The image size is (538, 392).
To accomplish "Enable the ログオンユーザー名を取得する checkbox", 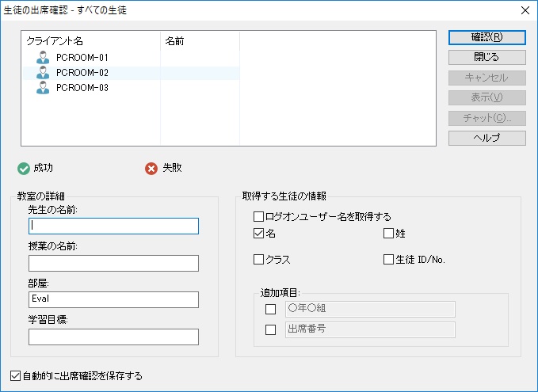I will click(258, 216).
